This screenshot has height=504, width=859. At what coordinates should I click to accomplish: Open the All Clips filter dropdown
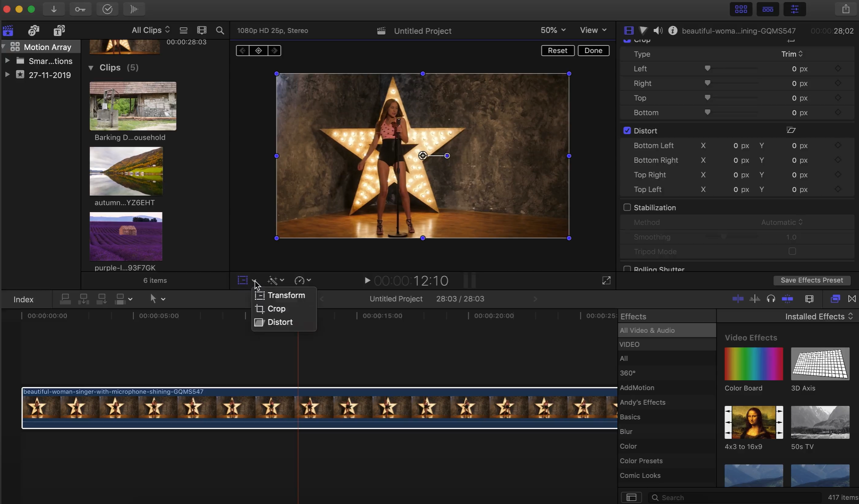(149, 30)
